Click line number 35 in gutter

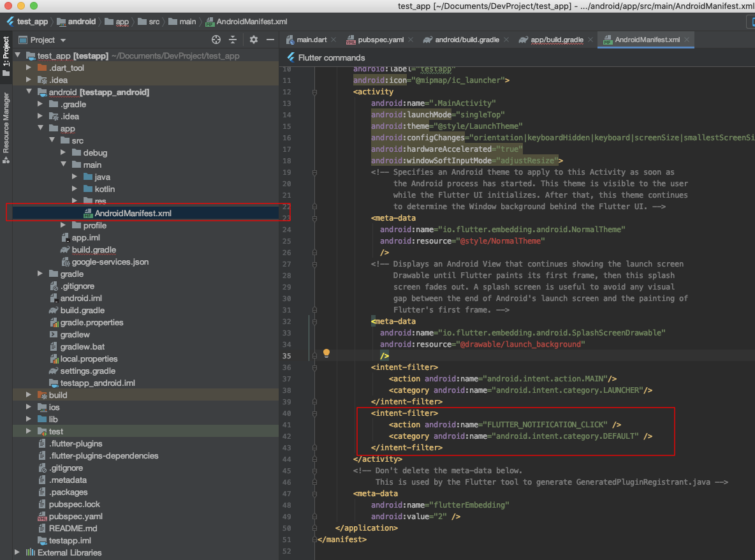coord(286,356)
